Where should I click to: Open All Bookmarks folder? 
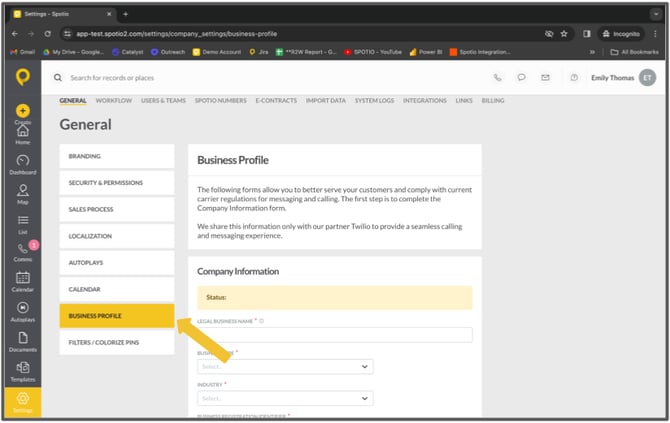[635, 52]
